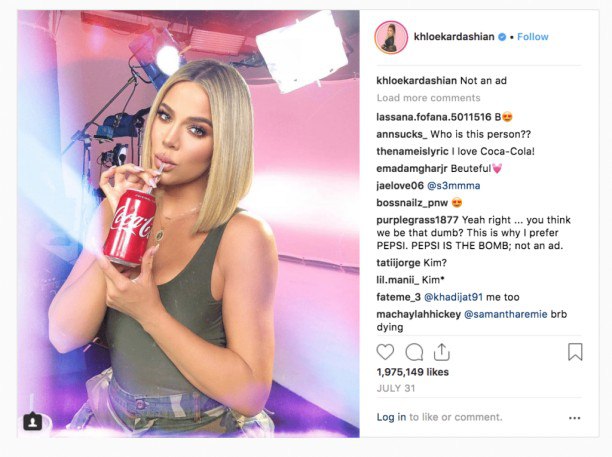The width and height of the screenshot is (612, 457).
Task: Open the @s3mmma mention link
Action: coord(454,186)
